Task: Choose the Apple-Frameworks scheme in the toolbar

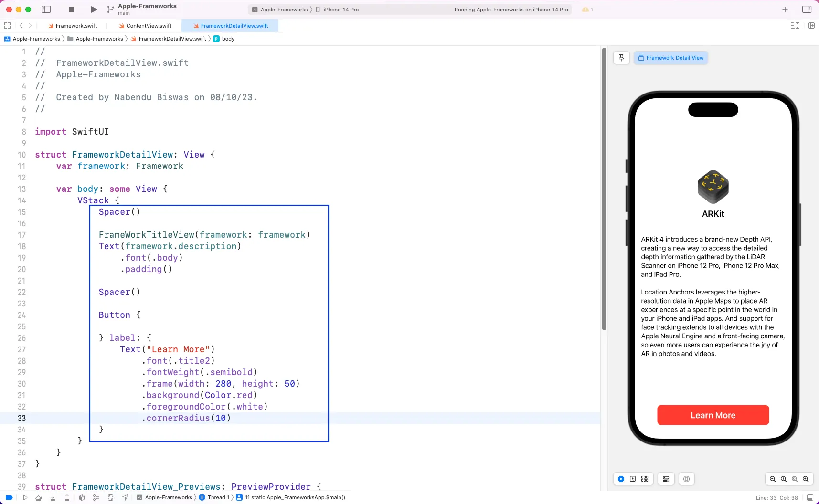Action: [280, 10]
